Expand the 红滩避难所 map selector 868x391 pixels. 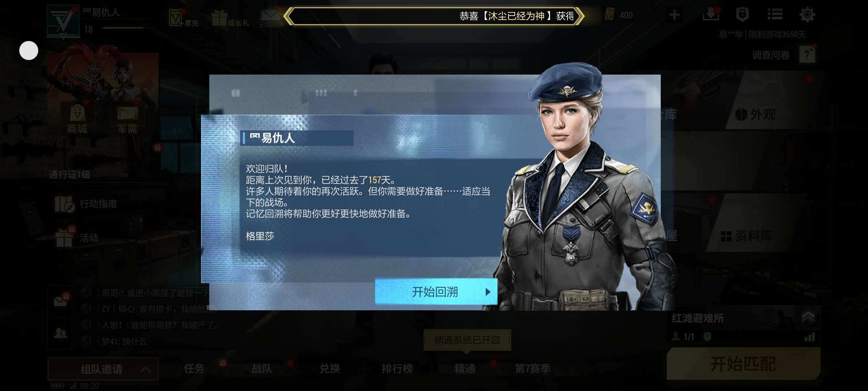pos(808,319)
